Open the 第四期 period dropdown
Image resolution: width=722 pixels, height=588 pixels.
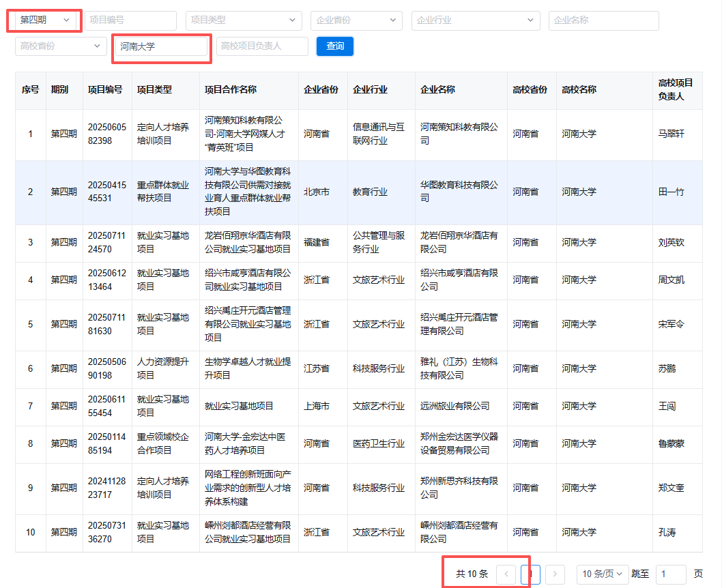coord(44,20)
